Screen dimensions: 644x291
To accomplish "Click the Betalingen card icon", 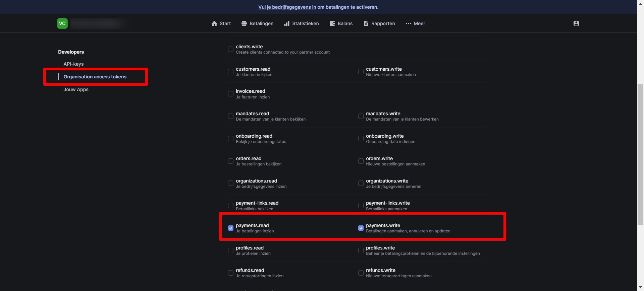I will [244, 23].
